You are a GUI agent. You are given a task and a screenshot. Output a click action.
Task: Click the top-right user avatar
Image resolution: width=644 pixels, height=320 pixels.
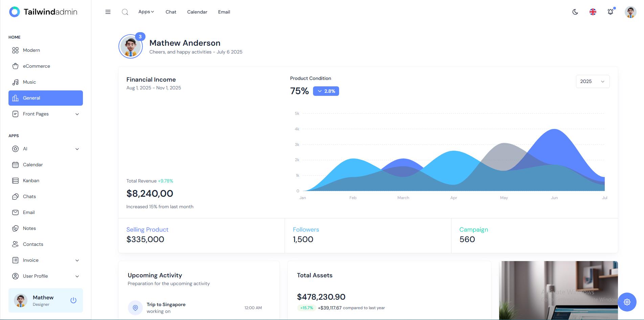[630, 12]
